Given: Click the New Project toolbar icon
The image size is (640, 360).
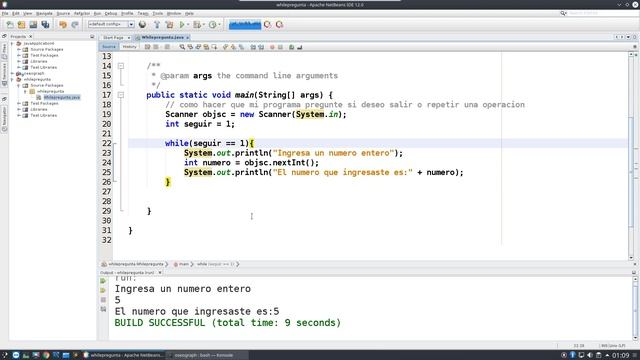Looking at the screenshot, I should click(21, 25).
